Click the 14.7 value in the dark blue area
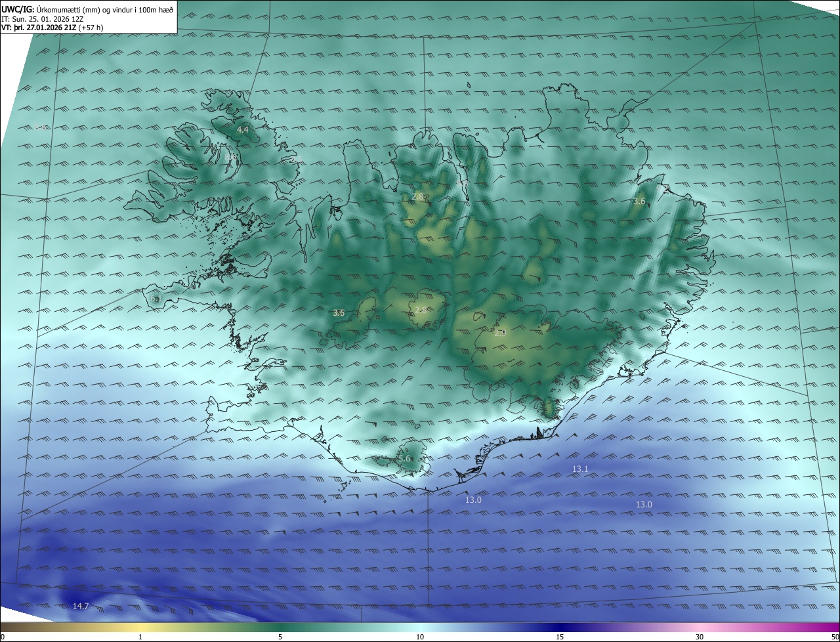Image resolution: width=840 pixels, height=642 pixels. (81, 607)
